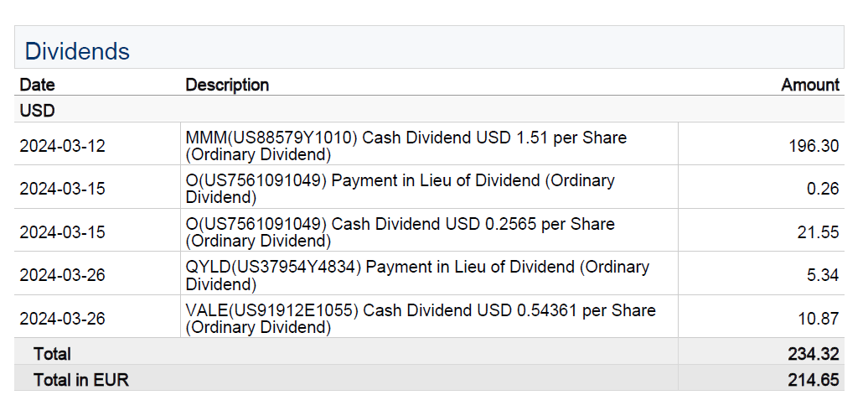Select the MMM Cash Dividend description
Screen dimensions: 868x416
coord(406,146)
